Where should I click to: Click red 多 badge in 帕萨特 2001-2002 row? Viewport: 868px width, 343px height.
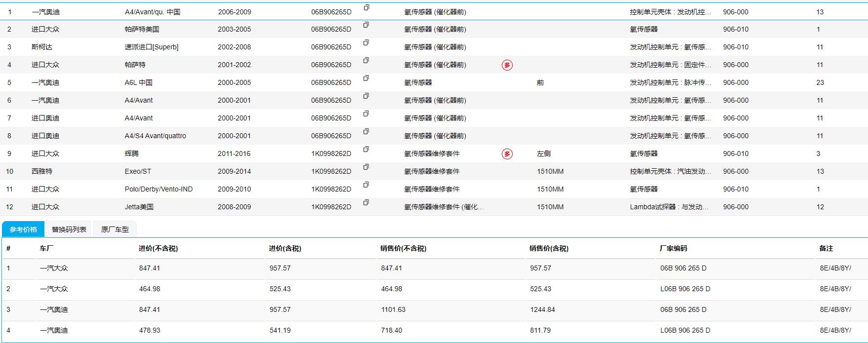coord(507,65)
